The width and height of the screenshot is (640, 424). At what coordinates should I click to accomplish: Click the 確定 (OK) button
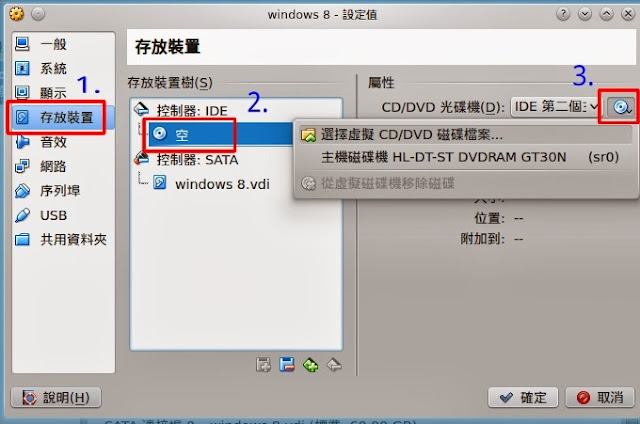pyautogui.click(x=523, y=397)
